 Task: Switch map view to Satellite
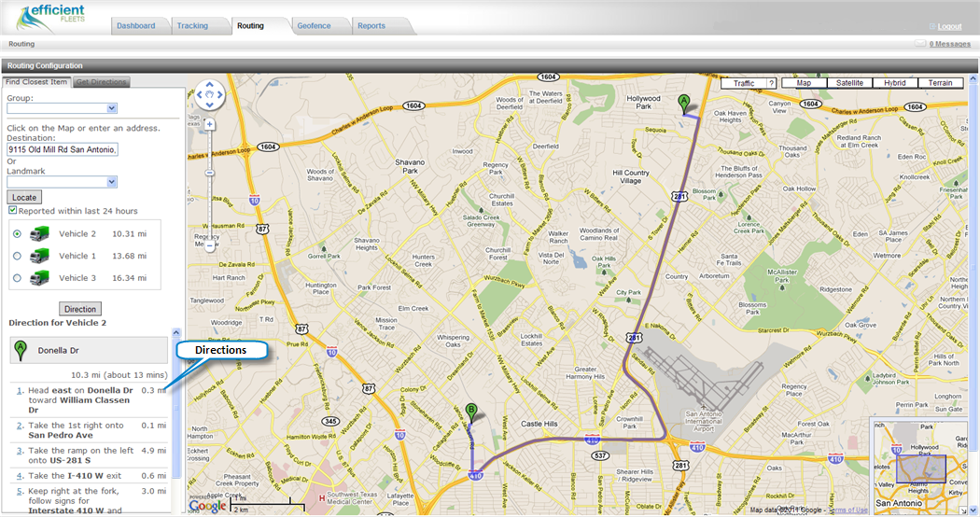coord(849,83)
